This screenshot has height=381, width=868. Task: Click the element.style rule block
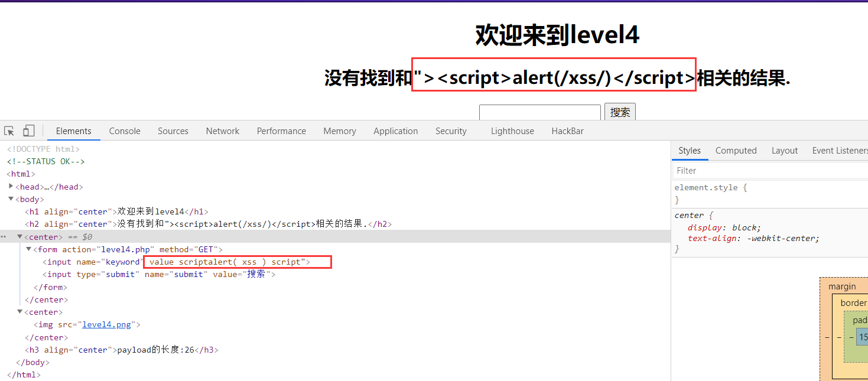(770, 193)
